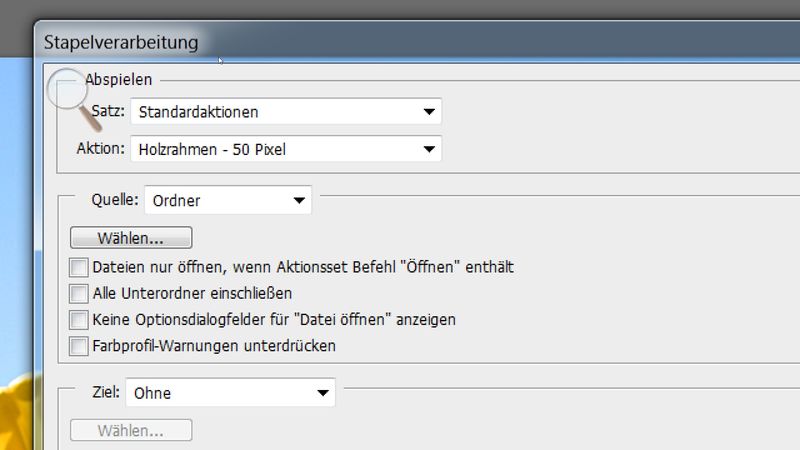Image resolution: width=800 pixels, height=450 pixels.
Task: Click the Abspielen group heading
Action: pyautogui.click(x=118, y=81)
